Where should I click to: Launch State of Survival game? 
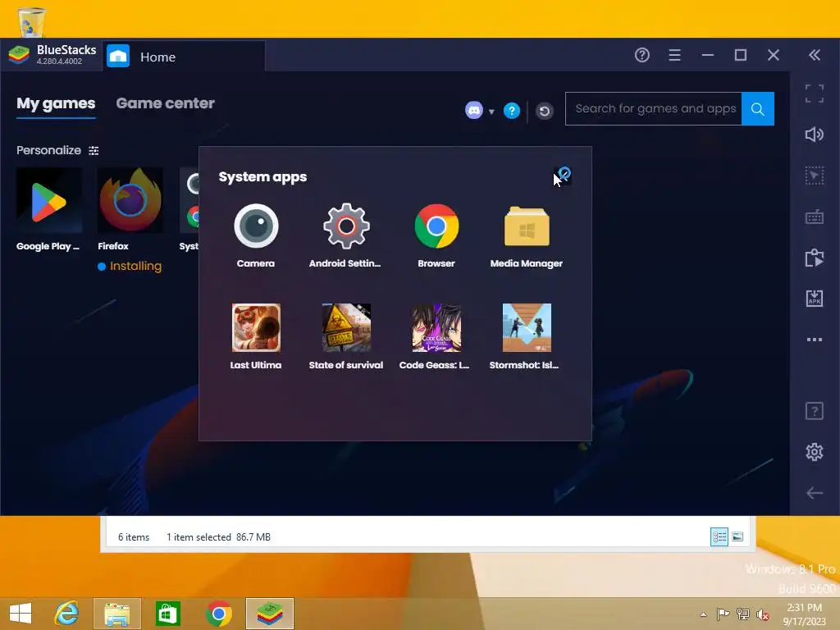coord(346,328)
